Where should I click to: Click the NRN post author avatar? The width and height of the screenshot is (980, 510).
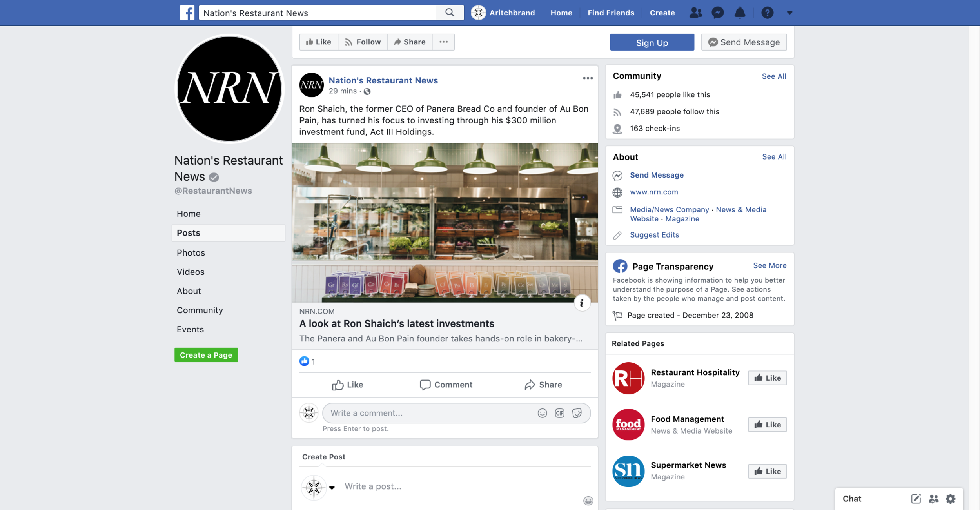click(x=311, y=85)
